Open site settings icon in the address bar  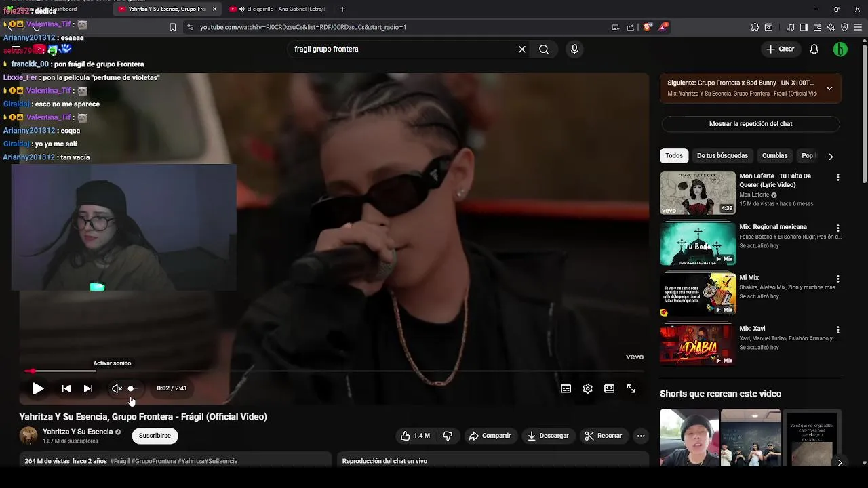pos(190,27)
